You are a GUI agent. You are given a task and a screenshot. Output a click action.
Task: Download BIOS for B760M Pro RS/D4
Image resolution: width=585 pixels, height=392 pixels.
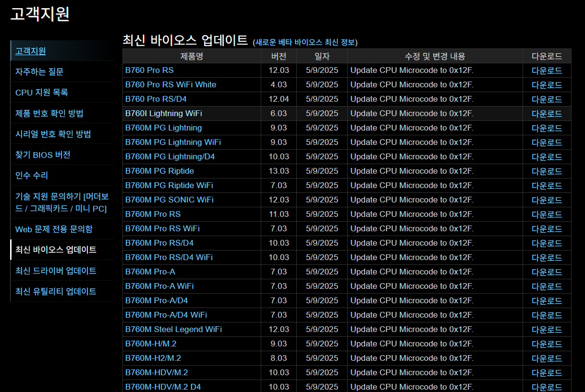click(547, 243)
